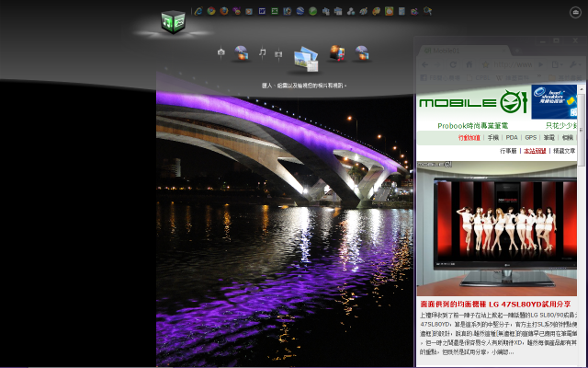This screenshot has height=368, width=588.
Task: Open the 精選文章 link
Action: pyautogui.click(x=563, y=150)
